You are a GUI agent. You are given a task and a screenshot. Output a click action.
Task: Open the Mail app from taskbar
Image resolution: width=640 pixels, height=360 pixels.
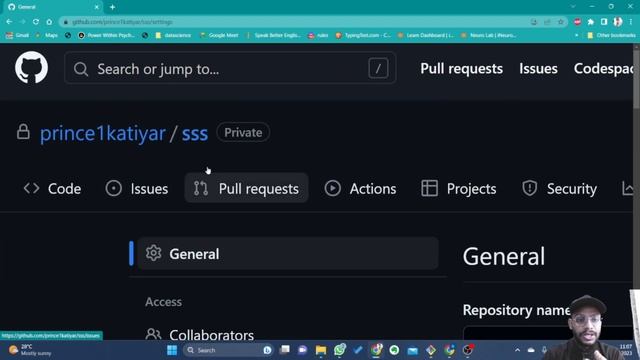413,350
